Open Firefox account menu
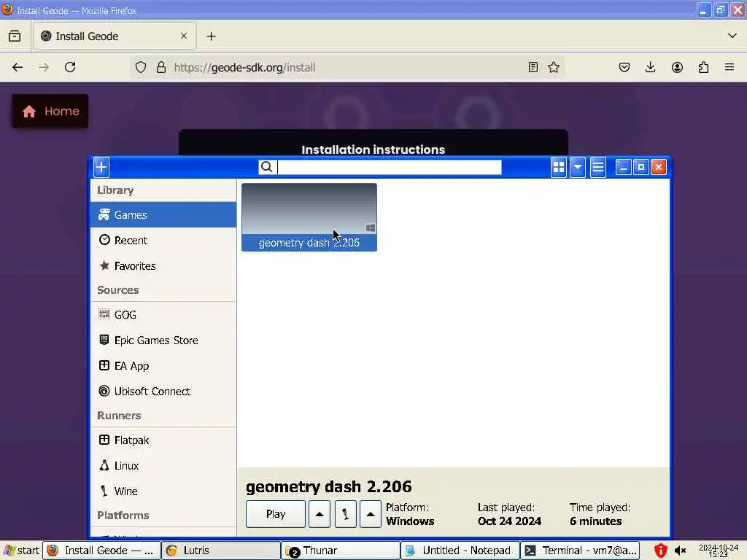Image resolution: width=747 pixels, height=560 pixels. [x=677, y=68]
